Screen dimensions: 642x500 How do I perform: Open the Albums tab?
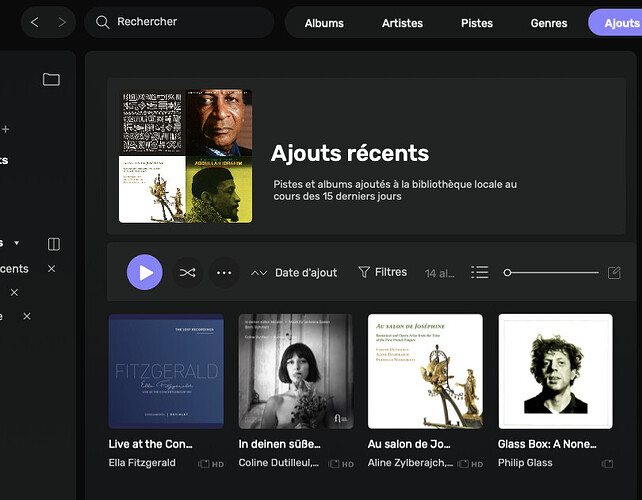click(324, 23)
